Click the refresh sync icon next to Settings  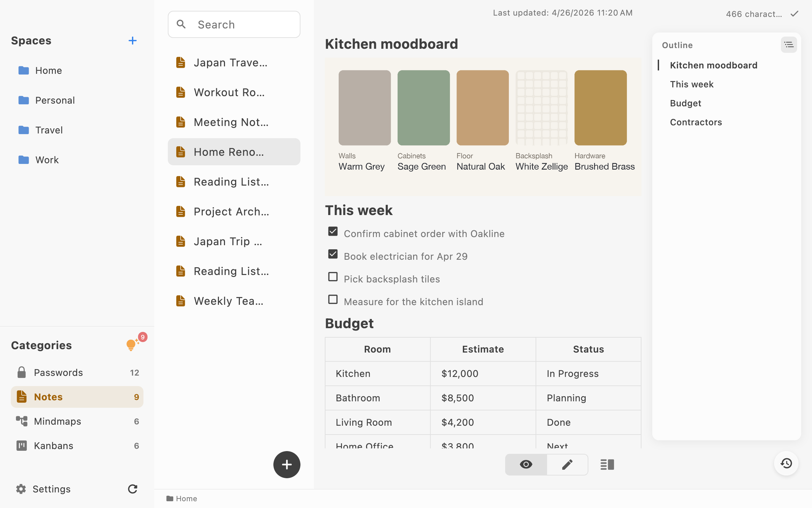[x=133, y=489]
